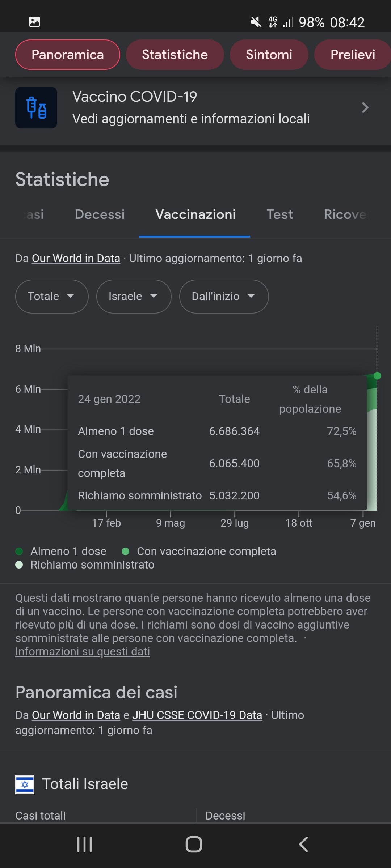Tap the image notification icon in status bar
Screen dimensions: 391x868
[x=34, y=22]
